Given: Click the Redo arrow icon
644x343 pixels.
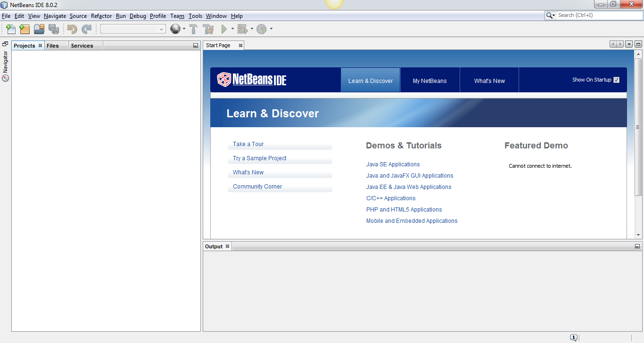Looking at the screenshot, I should click(x=86, y=29).
